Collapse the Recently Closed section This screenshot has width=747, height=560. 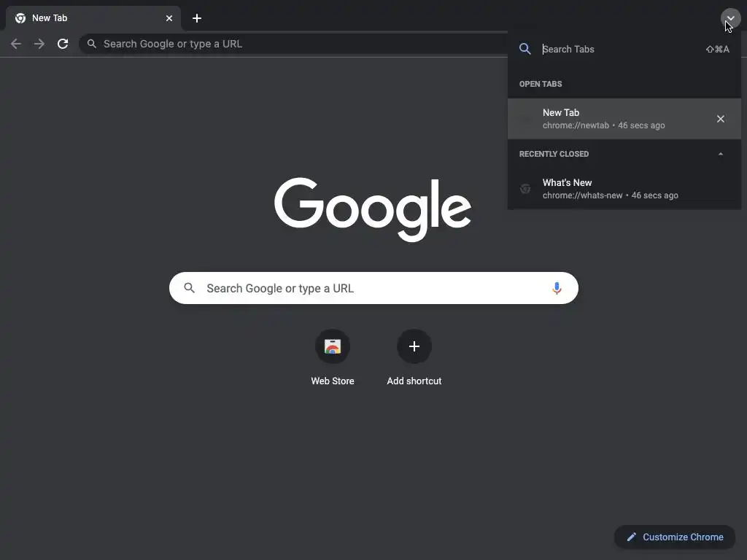[720, 154]
